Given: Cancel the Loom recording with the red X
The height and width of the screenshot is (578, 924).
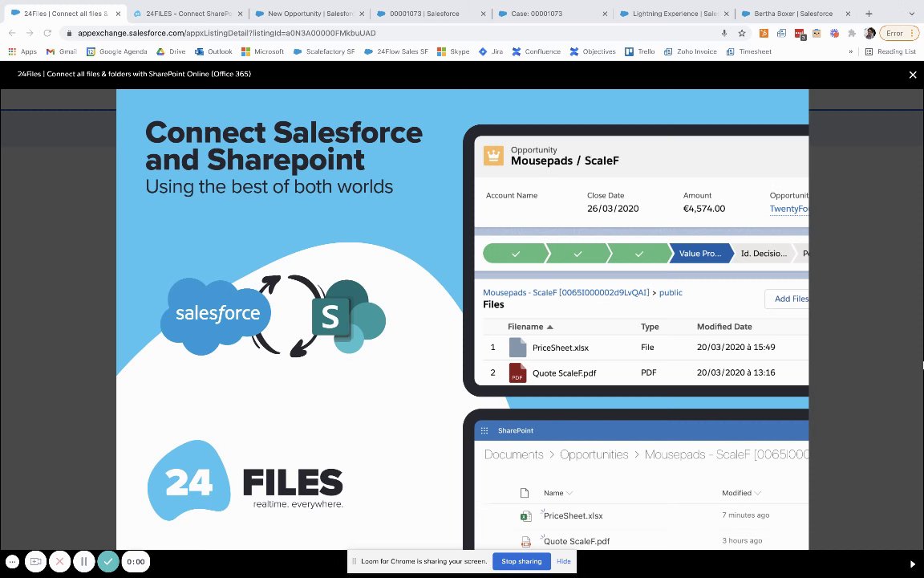Looking at the screenshot, I should coord(59,561).
